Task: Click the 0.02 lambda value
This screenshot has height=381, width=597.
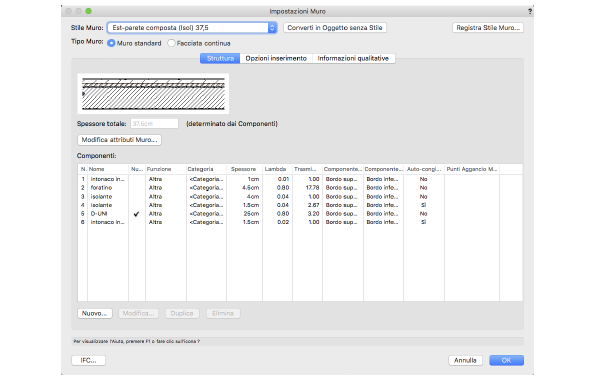Action: click(x=283, y=222)
